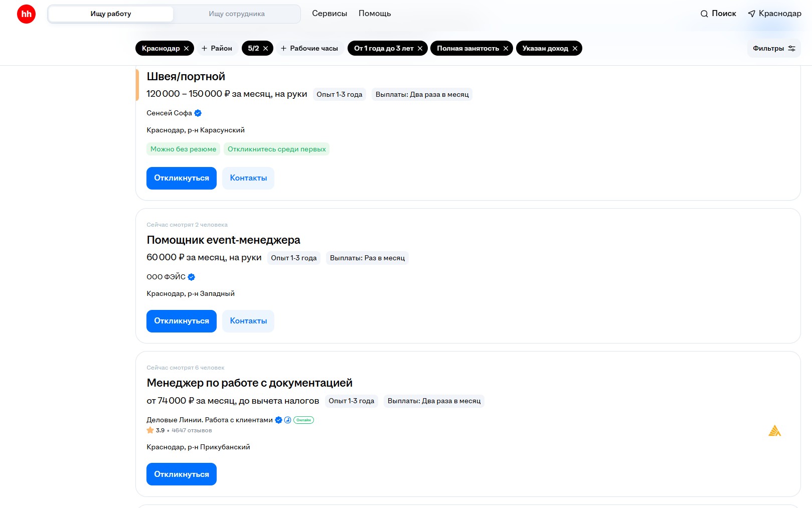Remove the "5/2" schedule filter chip
Viewport: 812px width, 508px height.
click(x=265, y=49)
